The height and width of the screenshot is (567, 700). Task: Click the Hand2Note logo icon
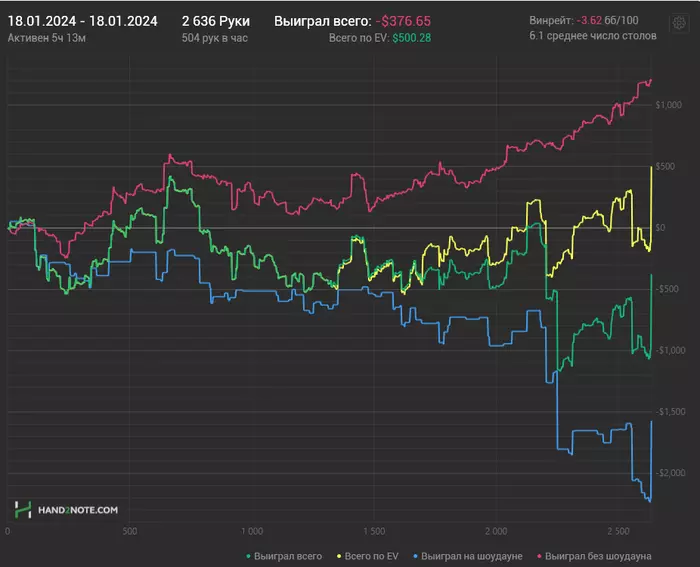click(x=23, y=509)
